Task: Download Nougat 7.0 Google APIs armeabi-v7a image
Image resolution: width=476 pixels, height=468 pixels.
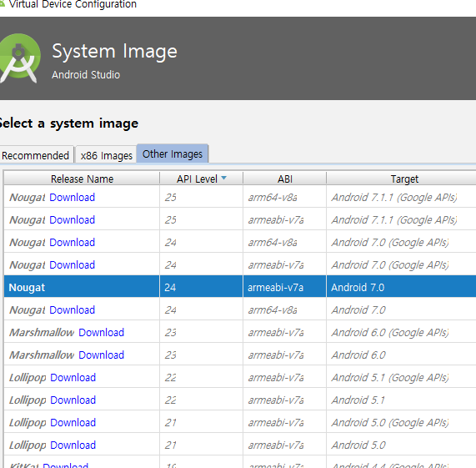Action: point(73,264)
